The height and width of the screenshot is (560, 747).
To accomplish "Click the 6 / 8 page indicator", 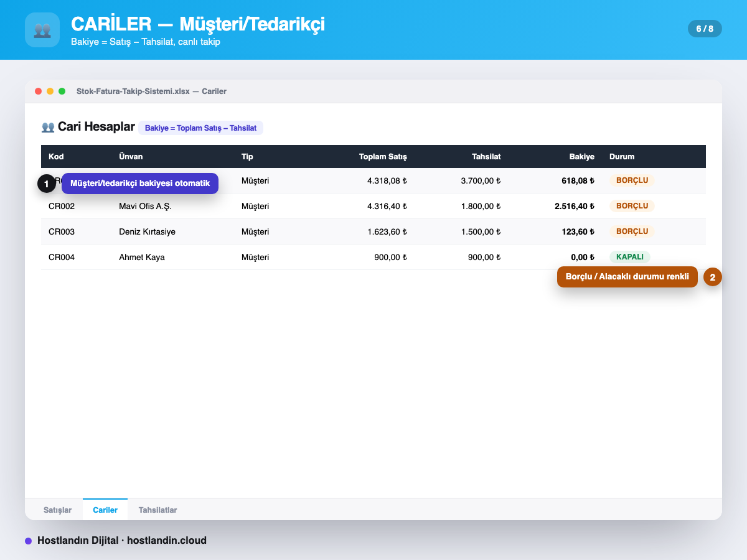I will point(705,29).
